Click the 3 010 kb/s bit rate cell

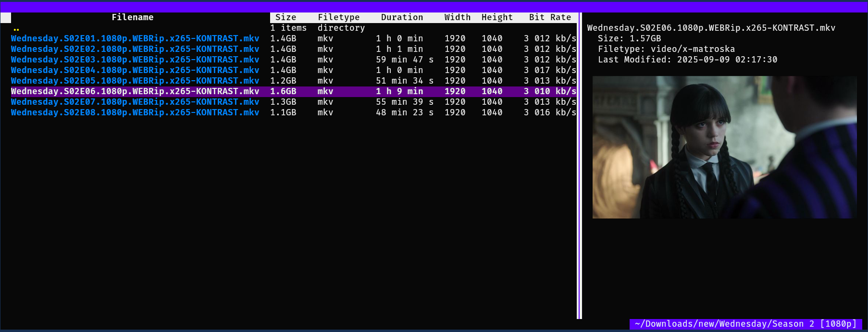tap(550, 91)
